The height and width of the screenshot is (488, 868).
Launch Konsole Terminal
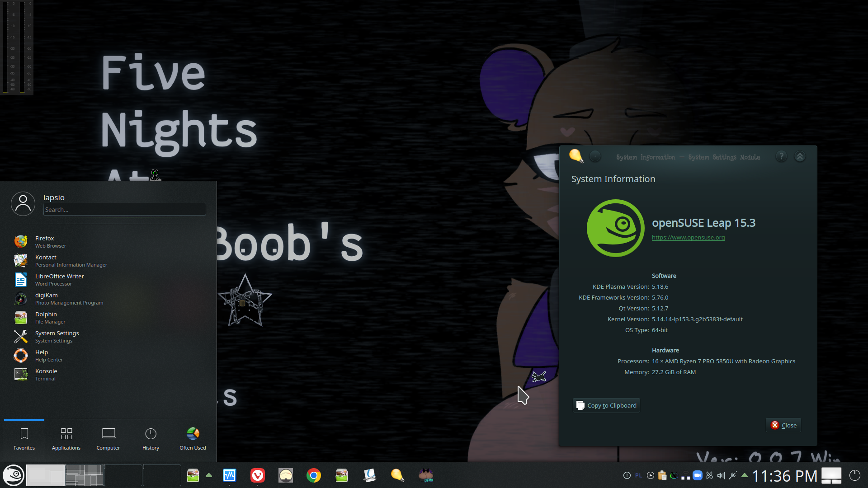point(108,375)
